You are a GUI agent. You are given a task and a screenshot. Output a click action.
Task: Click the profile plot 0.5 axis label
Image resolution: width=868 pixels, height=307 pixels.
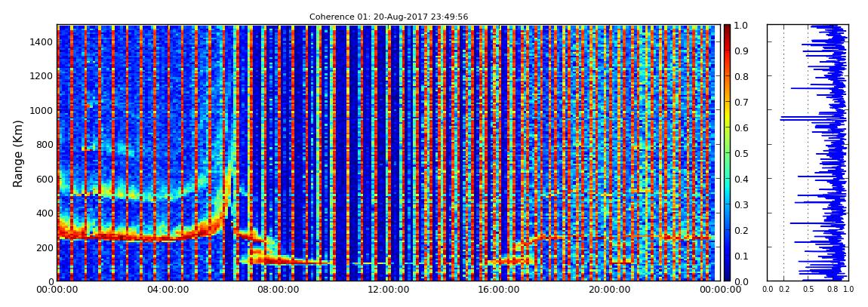click(x=808, y=289)
